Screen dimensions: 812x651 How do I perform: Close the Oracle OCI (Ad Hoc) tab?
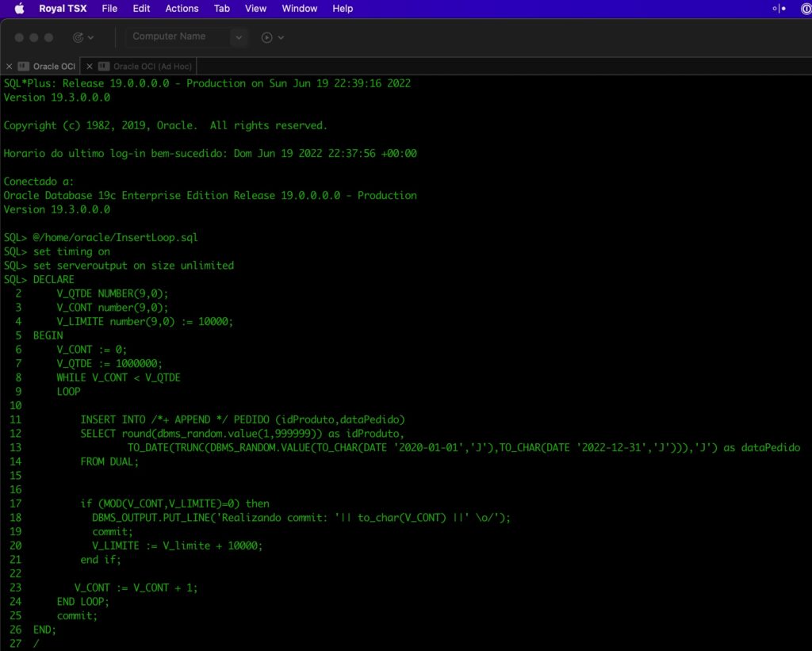coord(89,66)
